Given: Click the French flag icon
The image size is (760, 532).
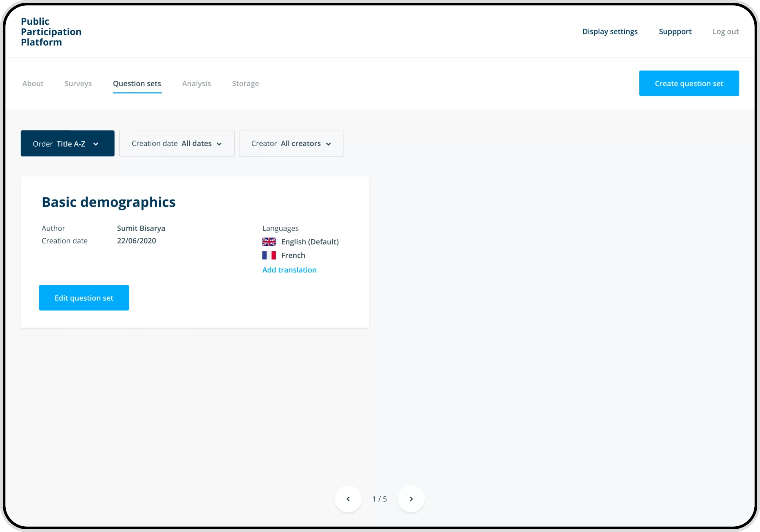Looking at the screenshot, I should click(269, 255).
